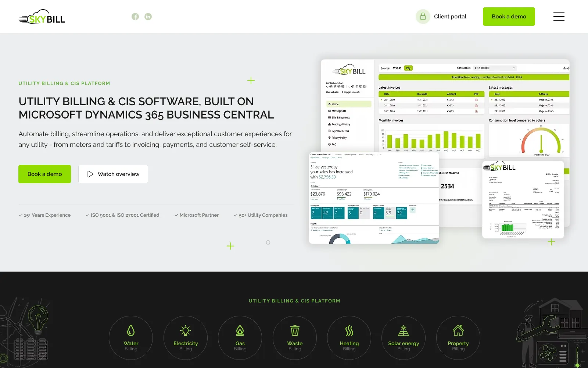Select the Heating Billing icon

coord(349,330)
